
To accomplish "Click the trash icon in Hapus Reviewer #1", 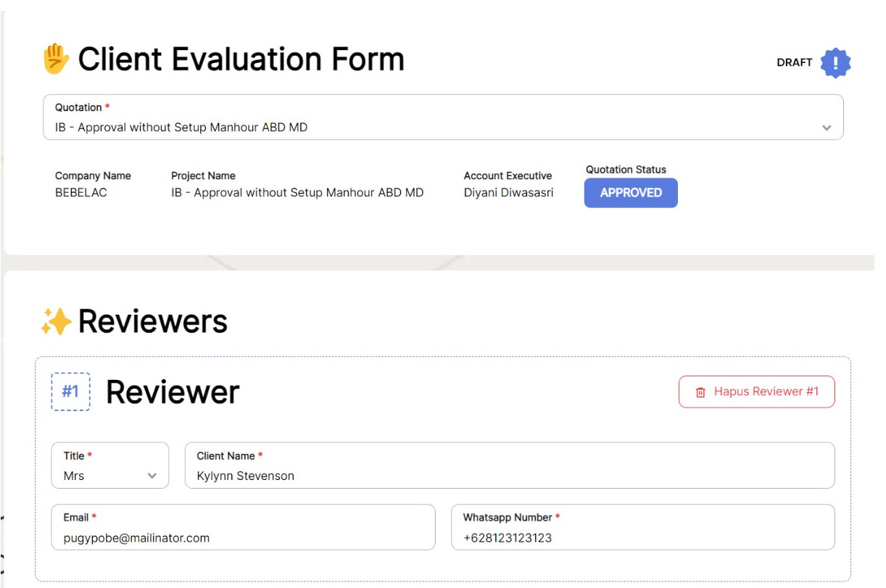I will [700, 392].
